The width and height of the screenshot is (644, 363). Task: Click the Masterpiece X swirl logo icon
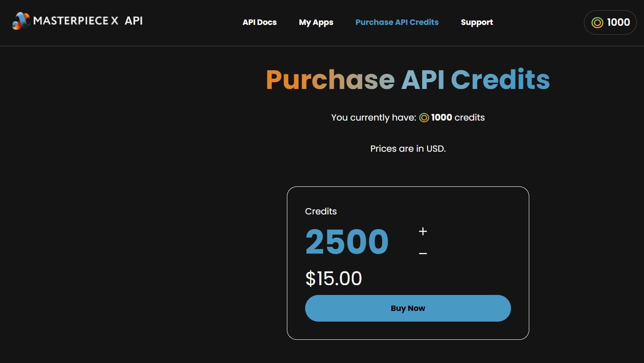tap(21, 21)
